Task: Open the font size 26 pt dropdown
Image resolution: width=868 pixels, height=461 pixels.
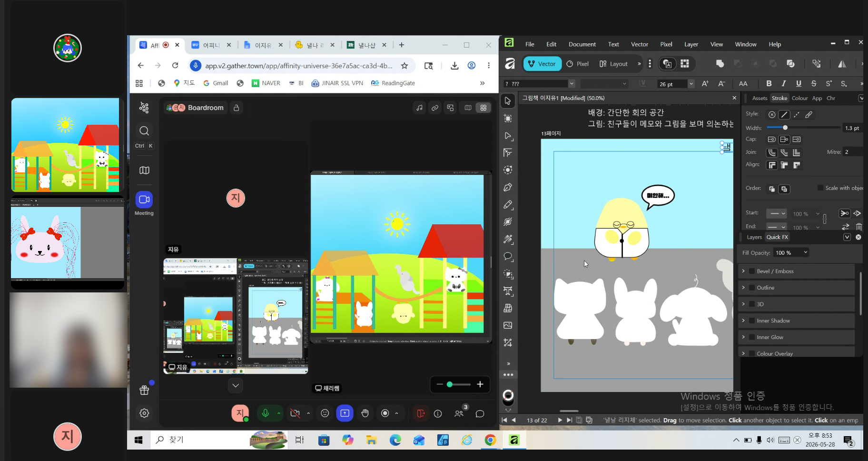Action: pyautogui.click(x=691, y=84)
